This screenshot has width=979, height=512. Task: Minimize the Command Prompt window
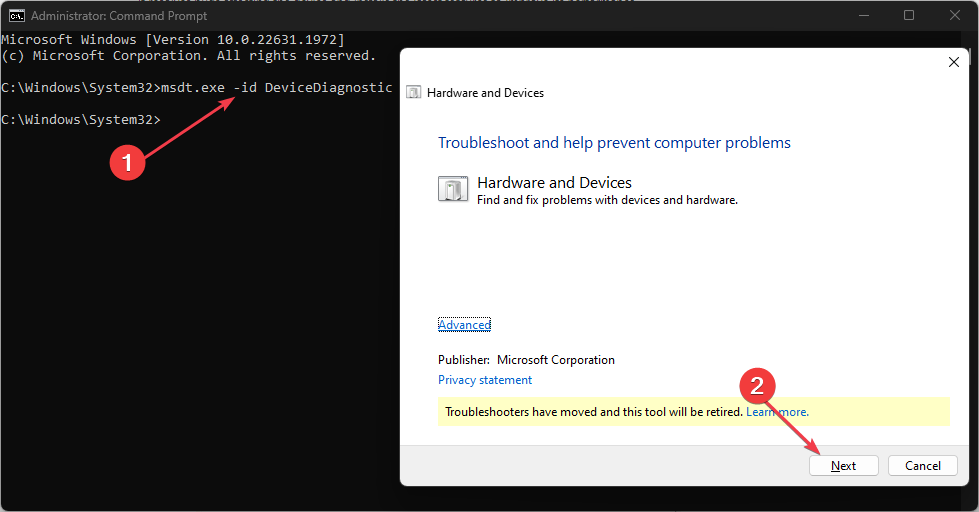864,16
